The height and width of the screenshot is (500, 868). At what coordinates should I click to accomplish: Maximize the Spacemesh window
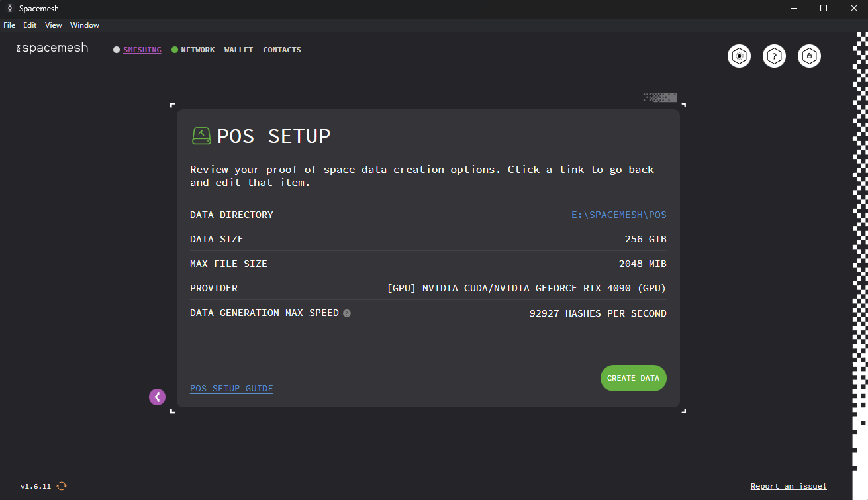824,8
